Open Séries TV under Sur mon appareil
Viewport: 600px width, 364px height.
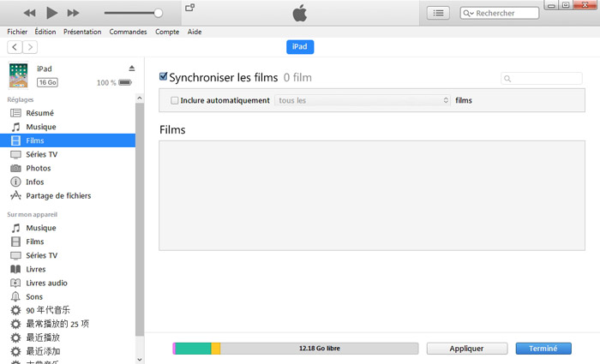[x=68, y=255]
